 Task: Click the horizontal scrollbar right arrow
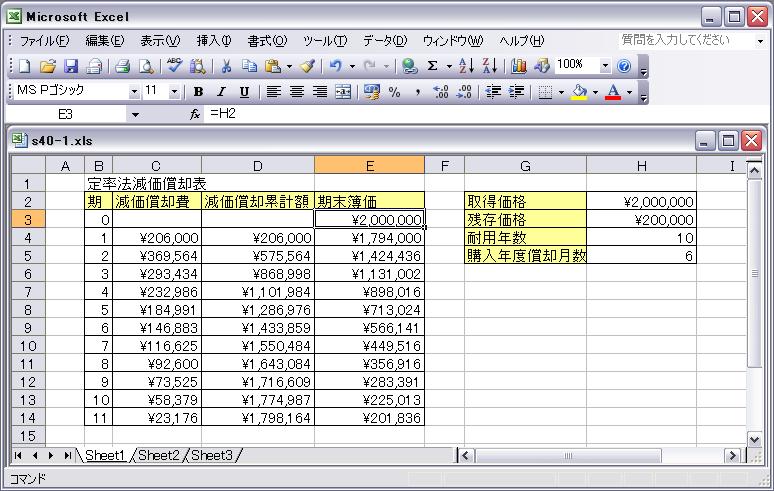click(732, 455)
